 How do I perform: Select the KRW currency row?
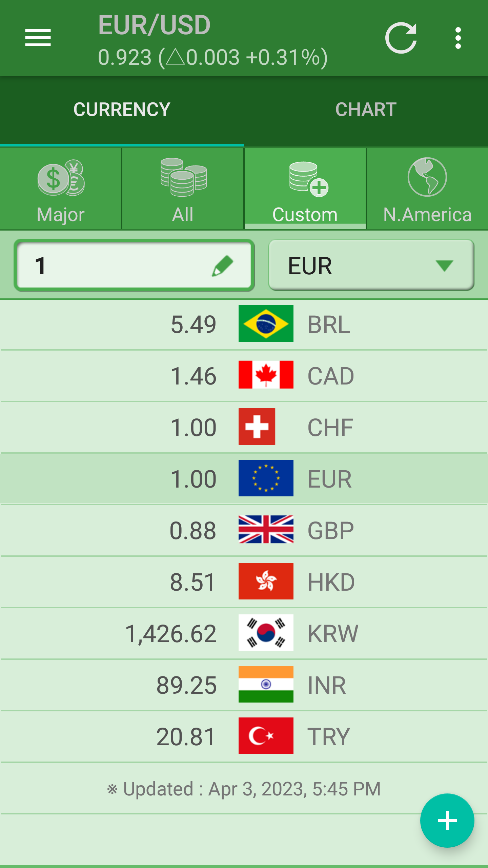click(244, 633)
